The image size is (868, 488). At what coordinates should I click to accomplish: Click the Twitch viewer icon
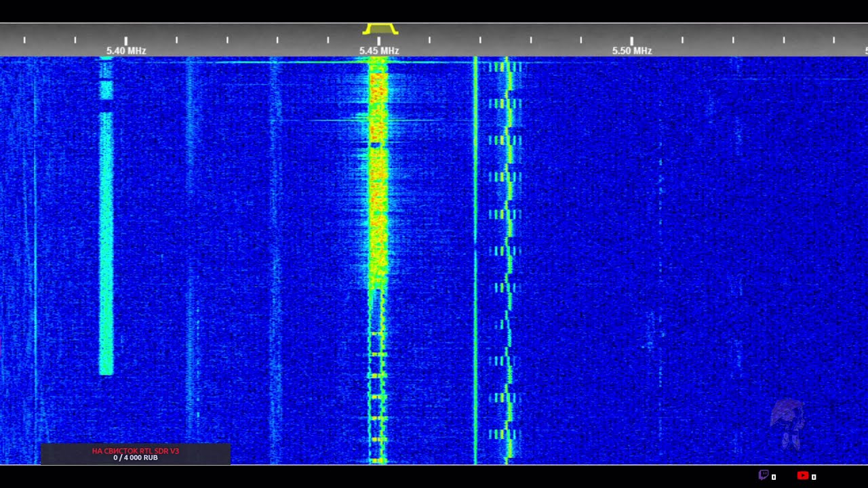click(764, 475)
